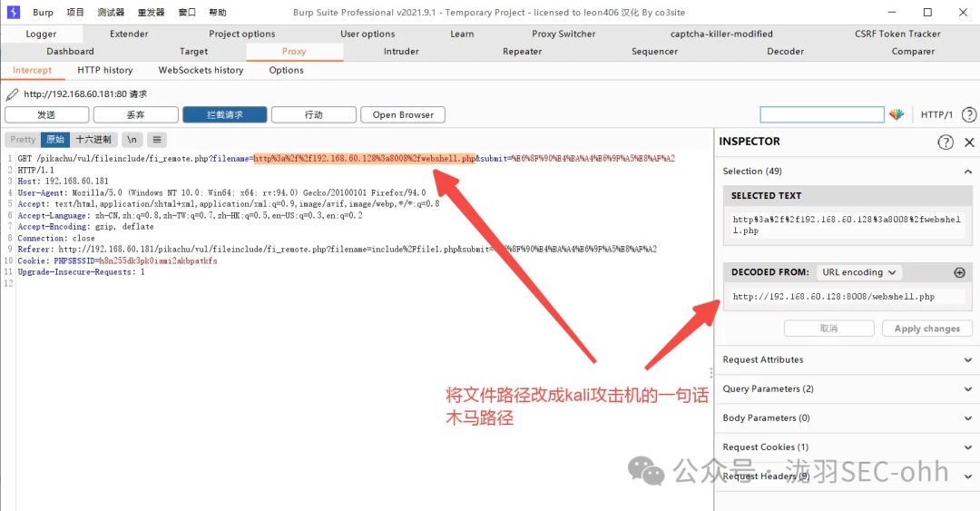Open the Inspector help icon

tap(946, 142)
